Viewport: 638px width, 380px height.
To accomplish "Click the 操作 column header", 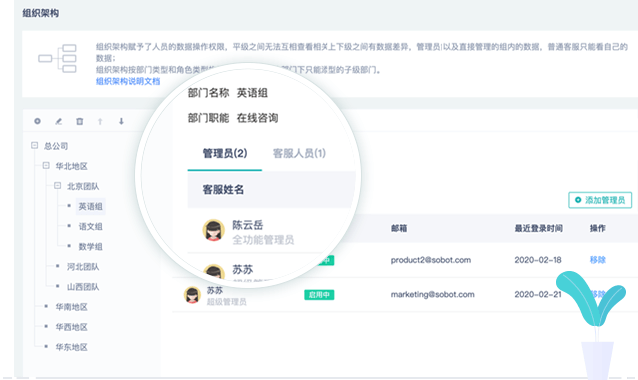I will [x=598, y=228].
